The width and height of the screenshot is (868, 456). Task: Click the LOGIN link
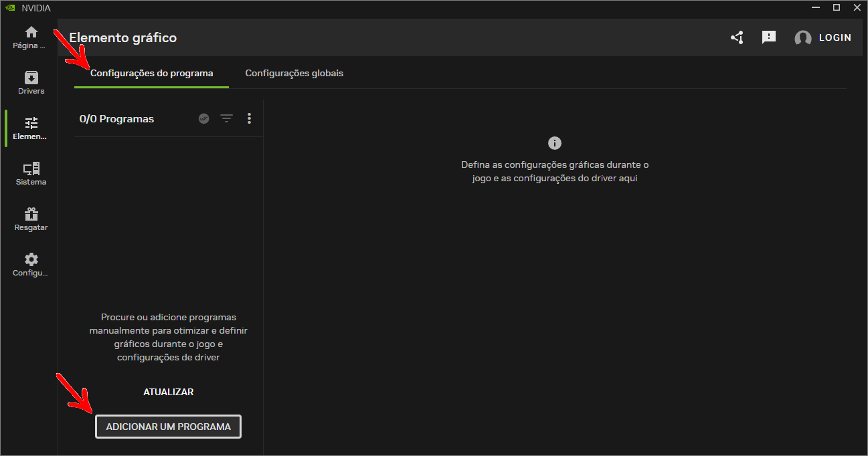835,37
